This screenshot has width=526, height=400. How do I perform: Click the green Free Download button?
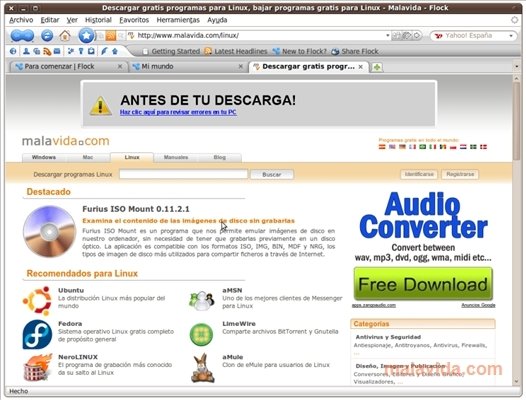click(423, 284)
